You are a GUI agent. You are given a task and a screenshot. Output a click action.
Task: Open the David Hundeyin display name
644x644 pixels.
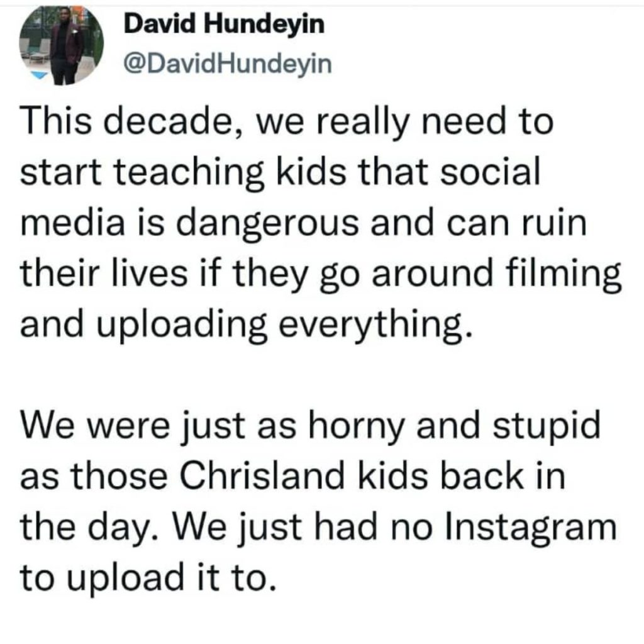225,24
